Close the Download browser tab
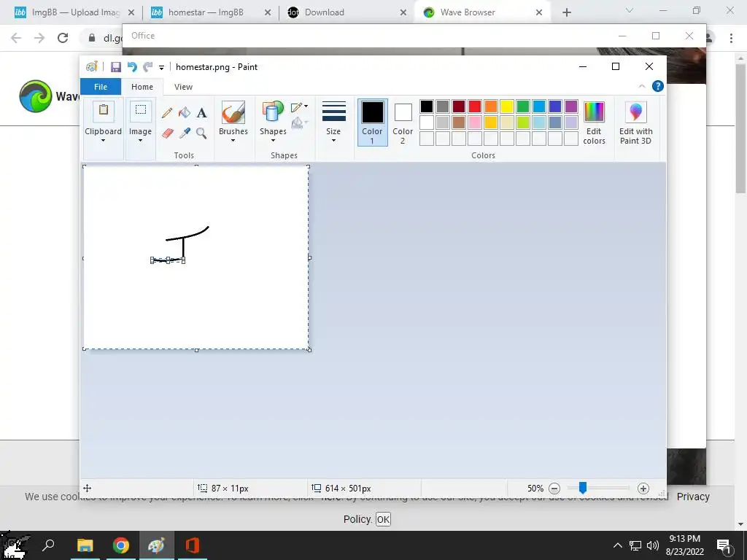The width and height of the screenshot is (747, 560). (403, 12)
